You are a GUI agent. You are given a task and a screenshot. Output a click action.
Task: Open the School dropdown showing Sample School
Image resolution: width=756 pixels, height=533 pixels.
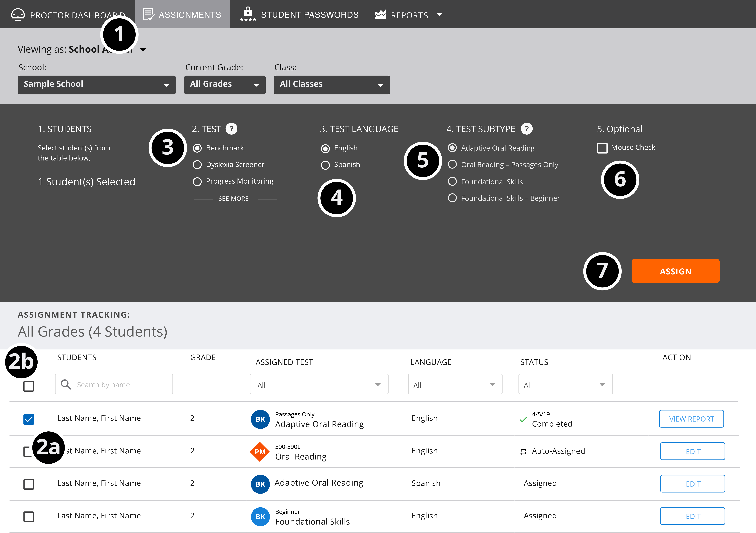click(97, 85)
